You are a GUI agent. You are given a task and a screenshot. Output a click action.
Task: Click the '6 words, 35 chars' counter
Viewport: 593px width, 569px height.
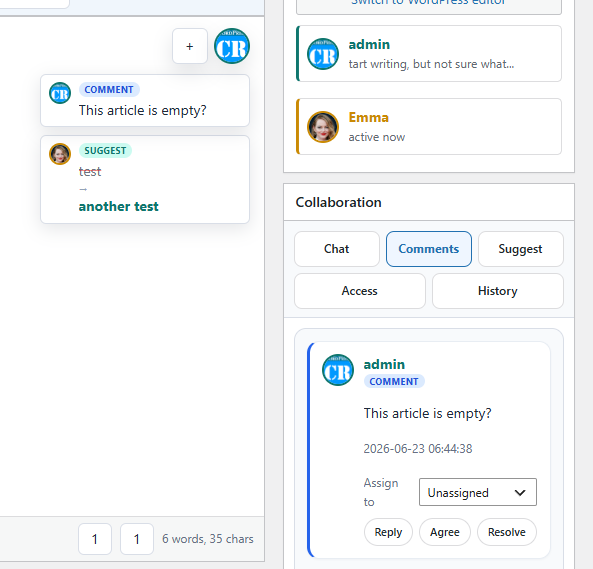point(208,539)
